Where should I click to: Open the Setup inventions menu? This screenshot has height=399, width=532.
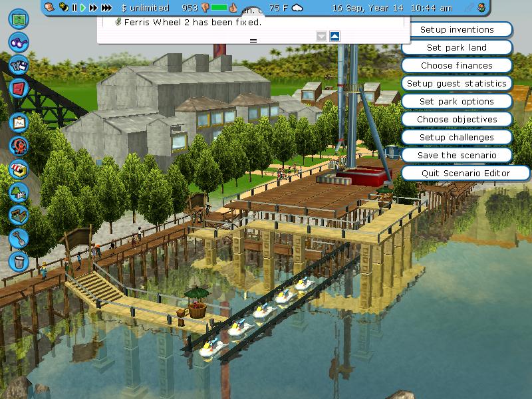pyautogui.click(x=456, y=30)
